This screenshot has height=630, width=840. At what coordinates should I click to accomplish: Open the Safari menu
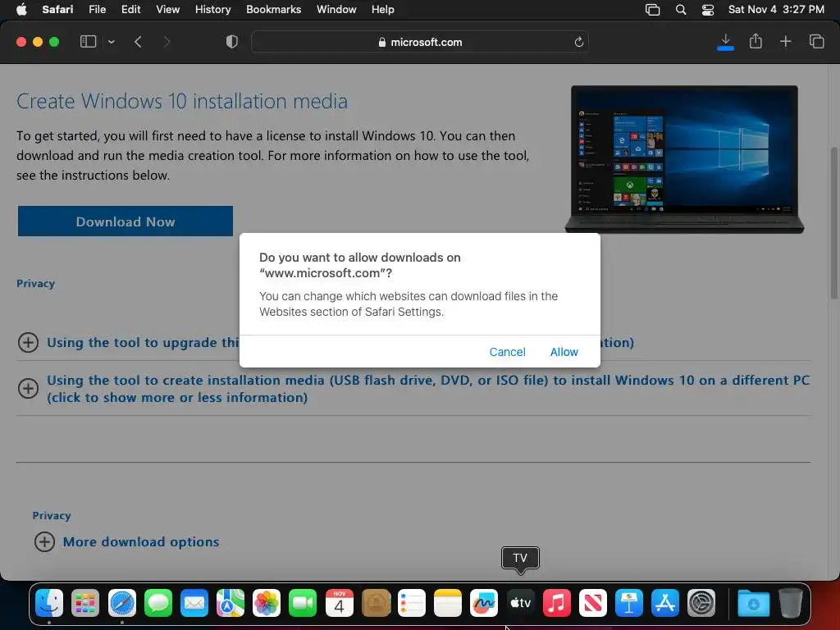point(57,9)
